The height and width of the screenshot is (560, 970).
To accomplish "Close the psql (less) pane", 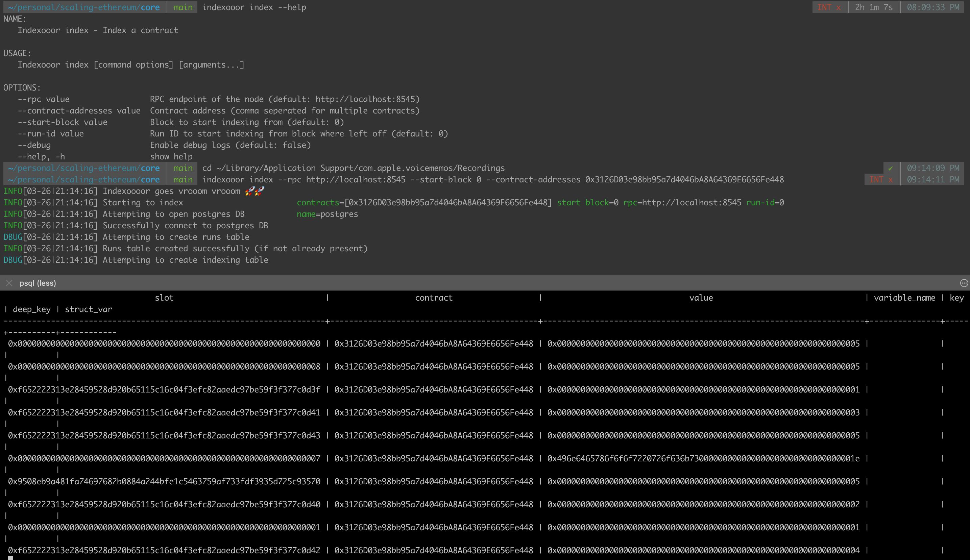I will click(x=9, y=283).
